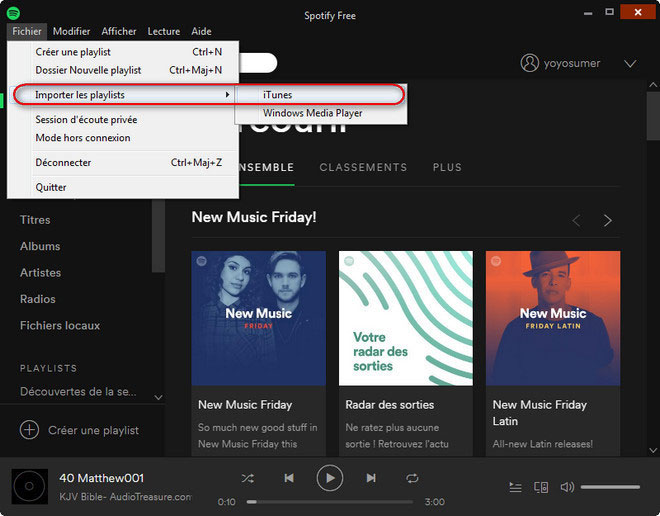Adjust the volume slider

610,487
